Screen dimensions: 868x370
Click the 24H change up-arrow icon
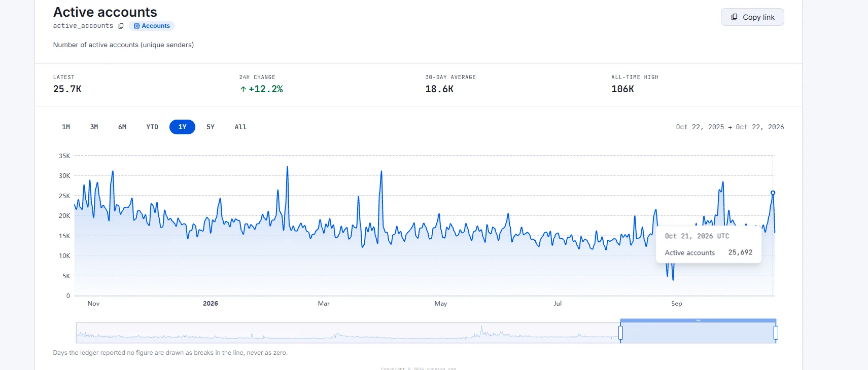tap(243, 89)
